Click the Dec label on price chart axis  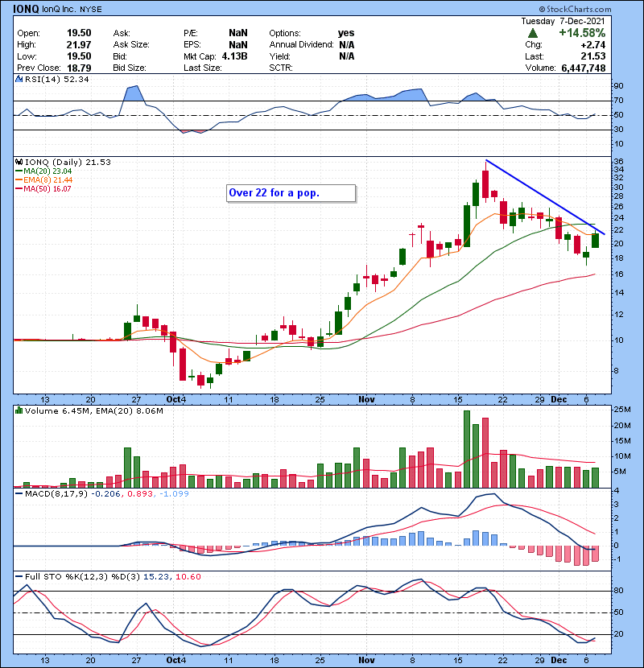(x=559, y=400)
